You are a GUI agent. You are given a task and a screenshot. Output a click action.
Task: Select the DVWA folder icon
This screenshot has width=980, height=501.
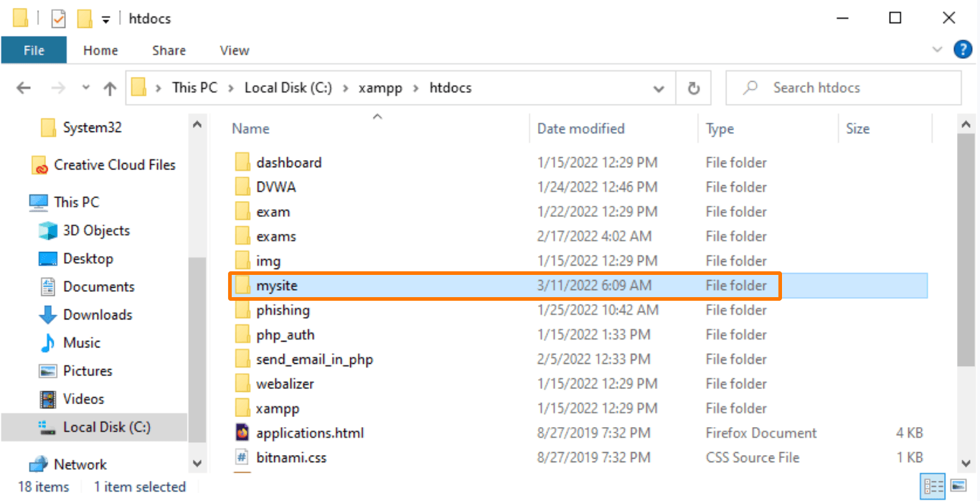click(242, 187)
